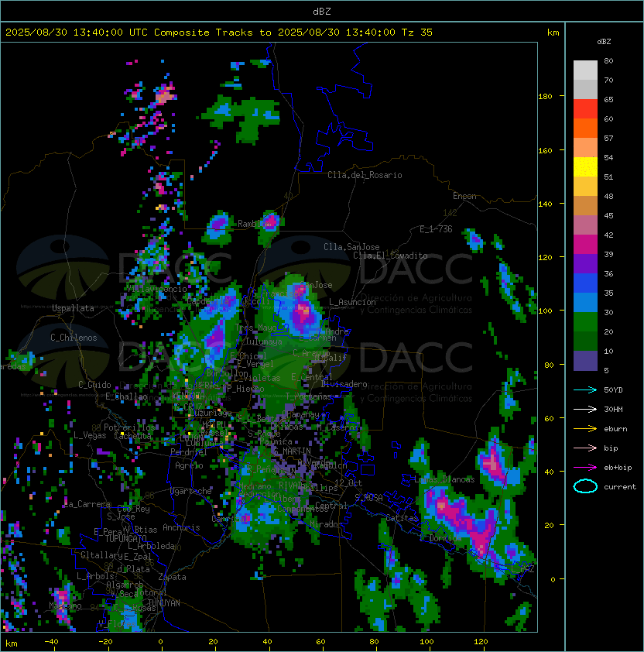The image size is (644, 652).
Task: Click the 'Villavicencio' map label
Action: pos(156,289)
